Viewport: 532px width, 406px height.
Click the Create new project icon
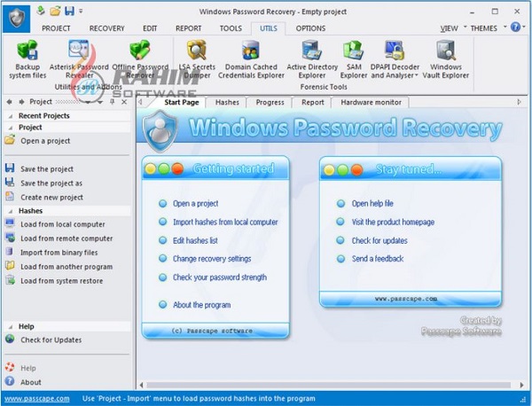point(10,197)
